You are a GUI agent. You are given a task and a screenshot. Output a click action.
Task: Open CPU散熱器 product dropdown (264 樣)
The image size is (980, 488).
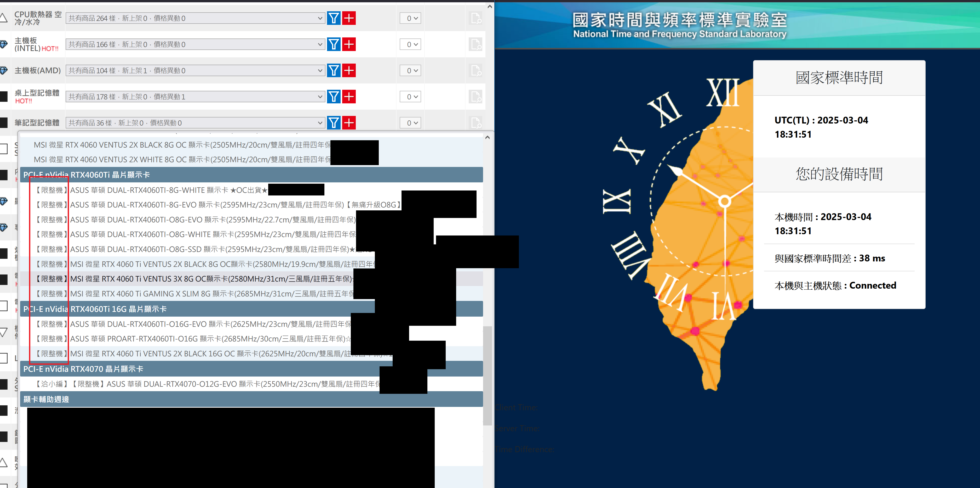pos(195,18)
